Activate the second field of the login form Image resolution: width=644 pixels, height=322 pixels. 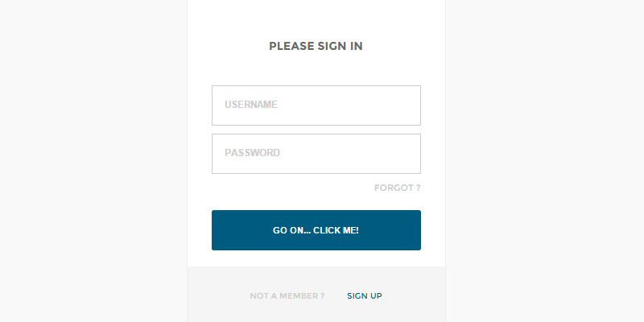[x=316, y=154]
